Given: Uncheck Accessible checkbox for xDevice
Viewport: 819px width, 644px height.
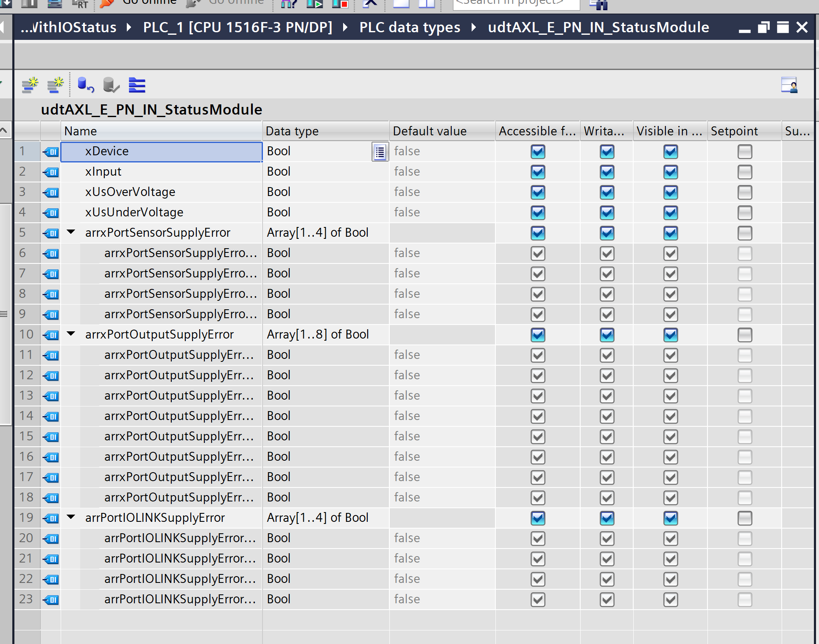Looking at the screenshot, I should coord(538,152).
